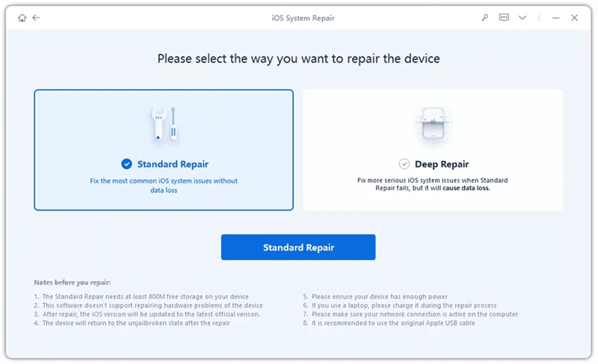Switch to the Deep Repair option card
598x364 pixels.
pos(433,149)
